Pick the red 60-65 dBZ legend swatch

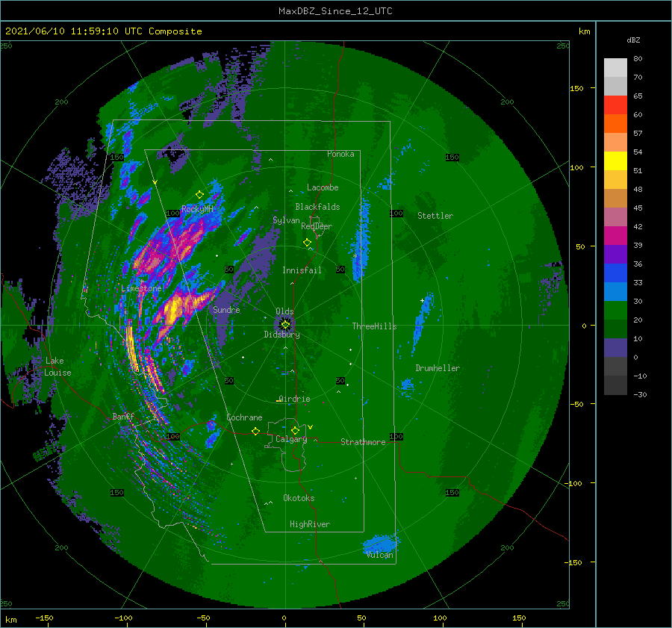pyautogui.click(x=615, y=105)
